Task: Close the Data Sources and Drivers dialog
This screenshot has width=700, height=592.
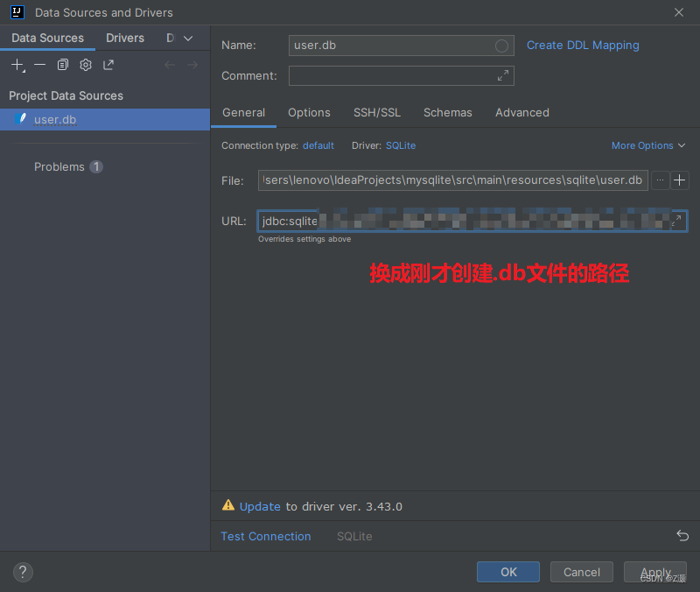Action: [x=679, y=12]
